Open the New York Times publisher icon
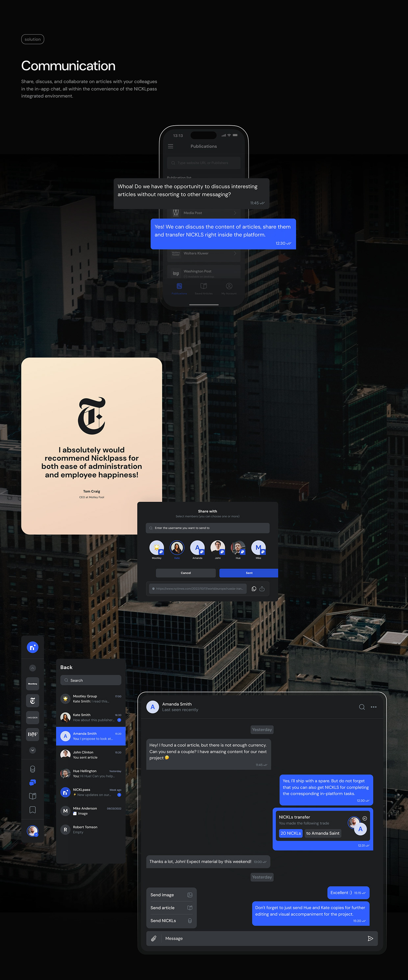 pos(32,701)
